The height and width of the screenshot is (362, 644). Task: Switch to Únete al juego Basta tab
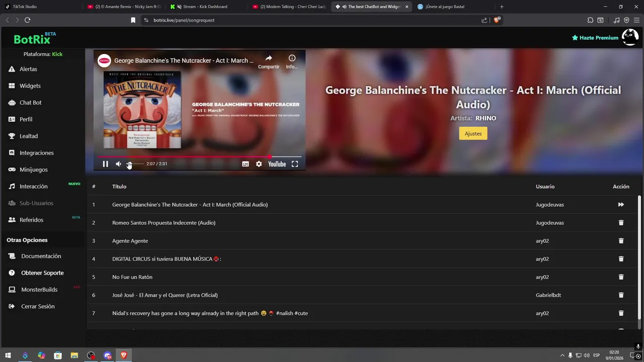(454, 7)
